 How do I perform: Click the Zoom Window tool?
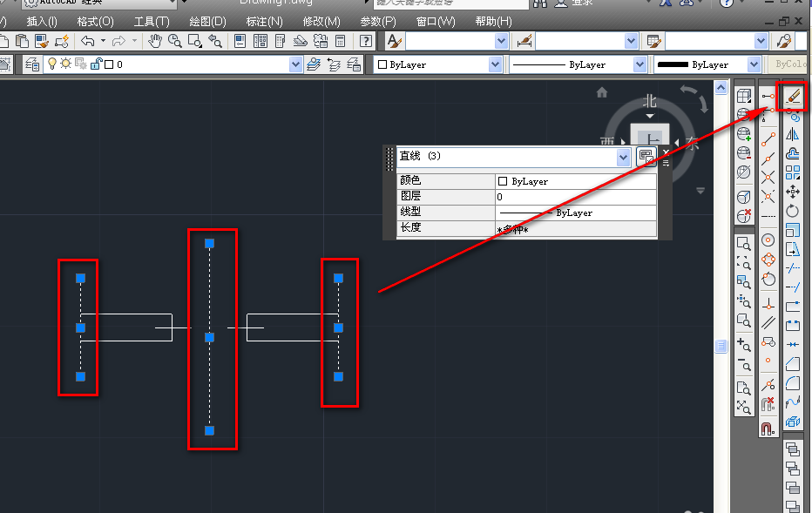(x=744, y=243)
